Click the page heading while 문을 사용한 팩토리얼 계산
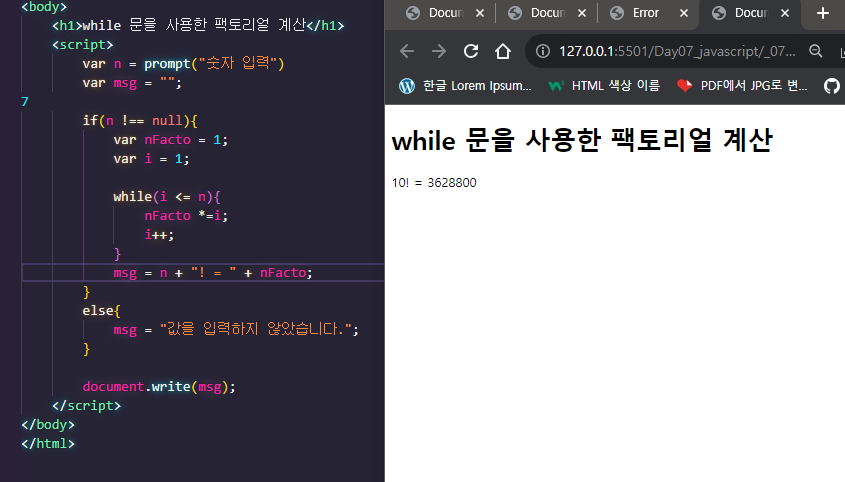The image size is (845, 482). coord(582,140)
